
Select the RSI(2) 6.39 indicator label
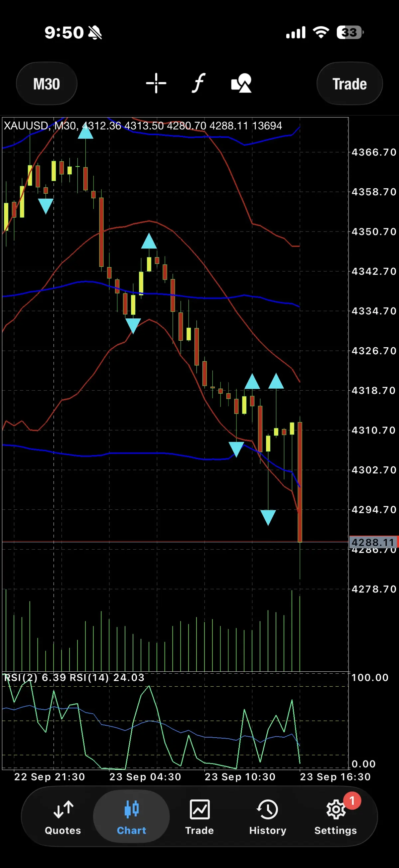pyautogui.click(x=35, y=678)
